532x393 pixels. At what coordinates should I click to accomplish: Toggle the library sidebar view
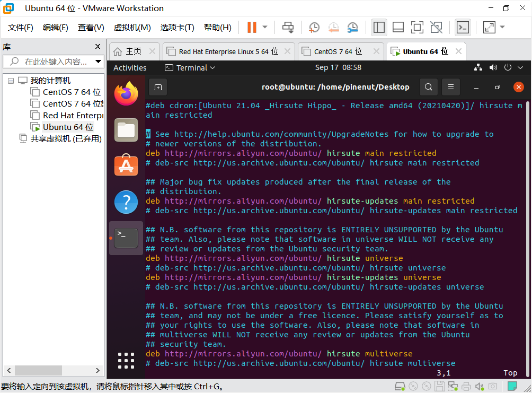coord(379,27)
